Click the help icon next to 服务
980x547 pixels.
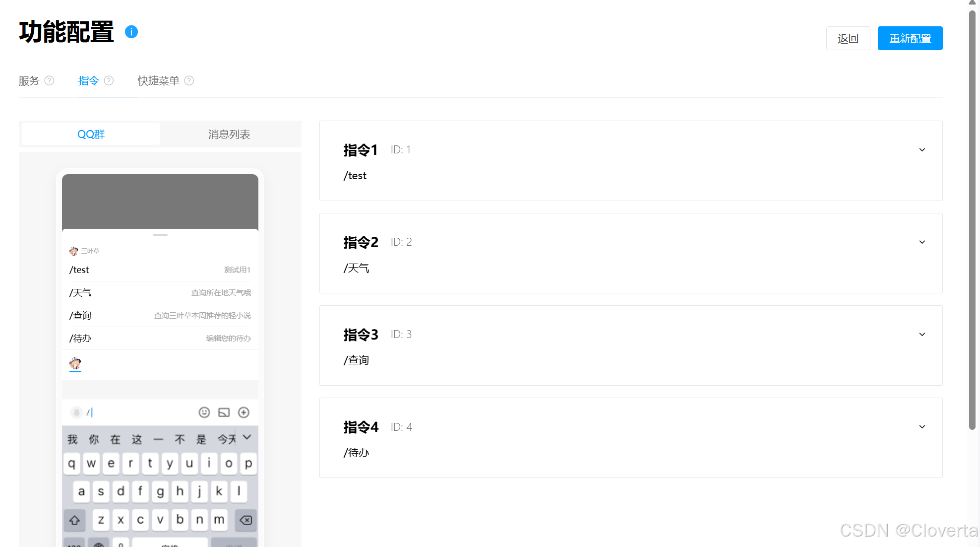point(49,80)
